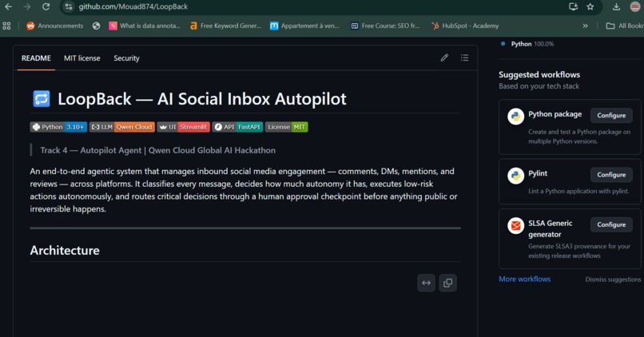
Task: Toggle diagram width with the horizontal arrows button
Action: [x=427, y=283]
